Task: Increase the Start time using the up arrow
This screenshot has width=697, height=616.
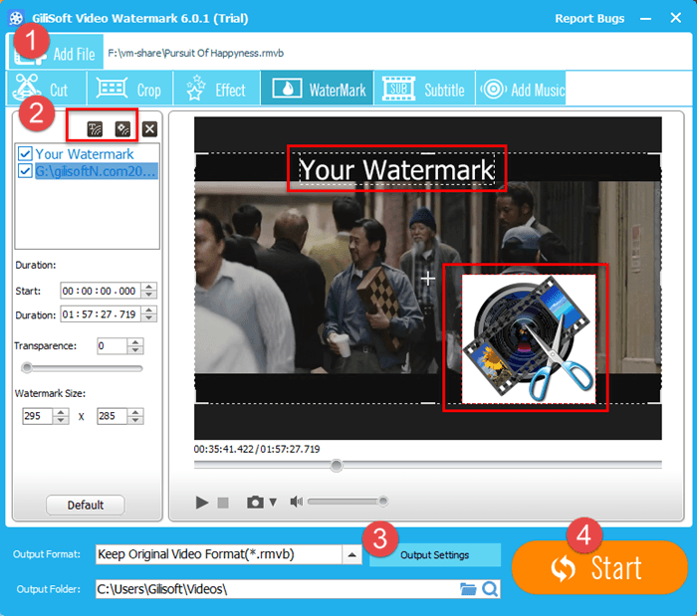Action: [x=149, y=287]
